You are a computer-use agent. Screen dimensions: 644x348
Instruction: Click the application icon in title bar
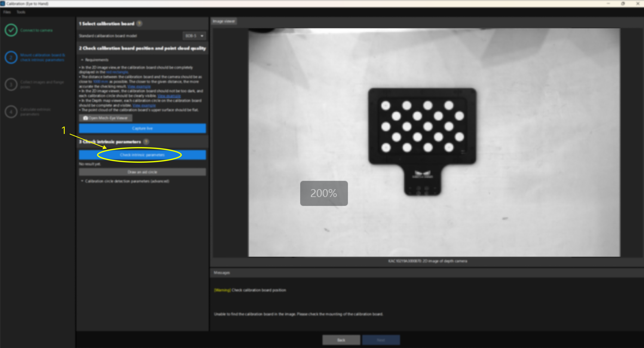[3, 4]
